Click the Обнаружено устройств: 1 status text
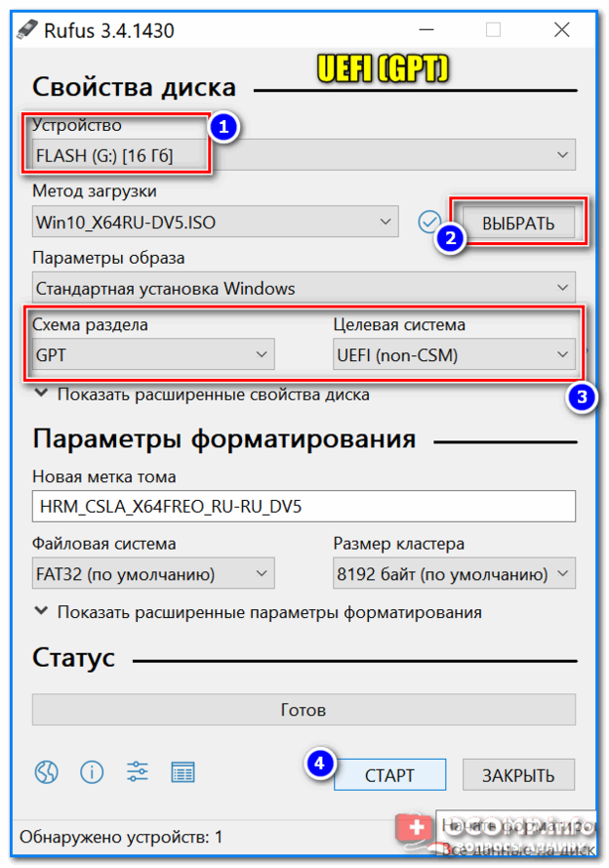Image resolution: width=609 pixels, height=868 pixels. (x=121, y=836)
